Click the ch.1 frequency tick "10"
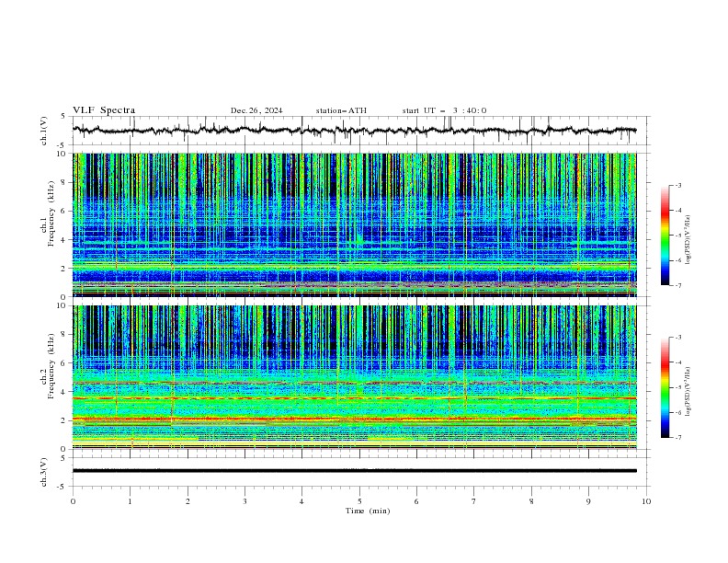This screenshot has height=563, width=728. click(62, 154)
